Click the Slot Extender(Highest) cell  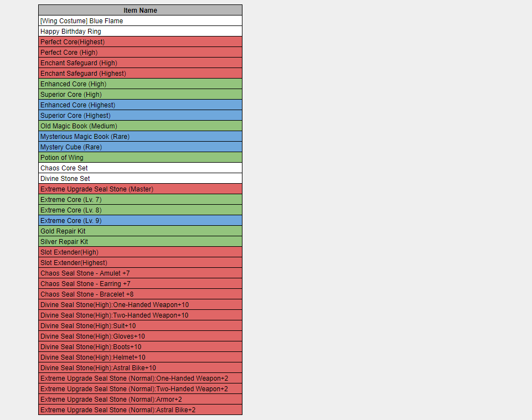point(140,263)
